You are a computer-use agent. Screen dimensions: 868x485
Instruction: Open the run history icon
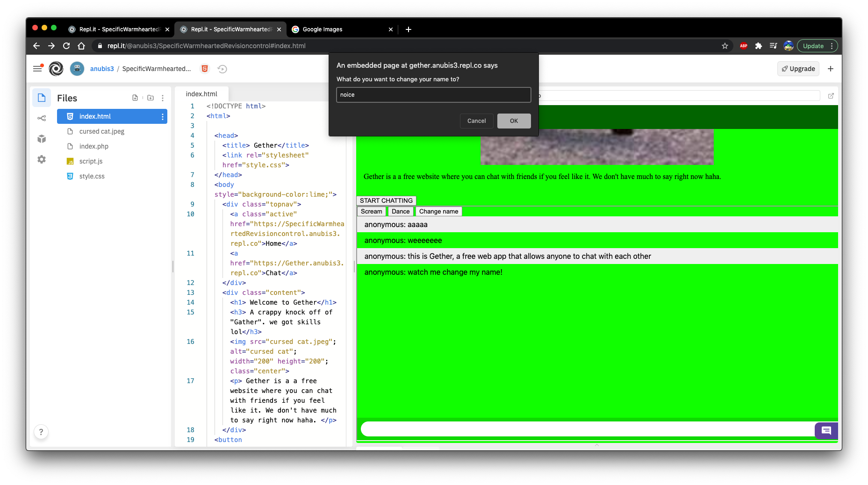point(222,69)
